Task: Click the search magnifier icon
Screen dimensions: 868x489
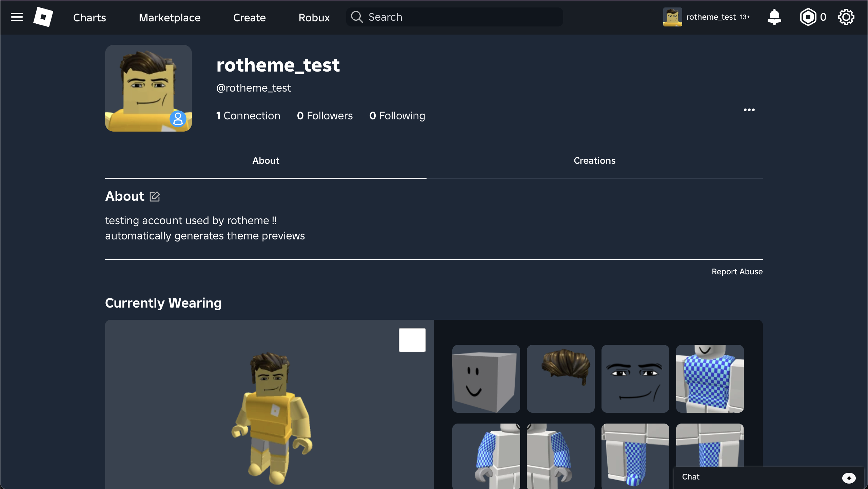Action: (356, 17)
